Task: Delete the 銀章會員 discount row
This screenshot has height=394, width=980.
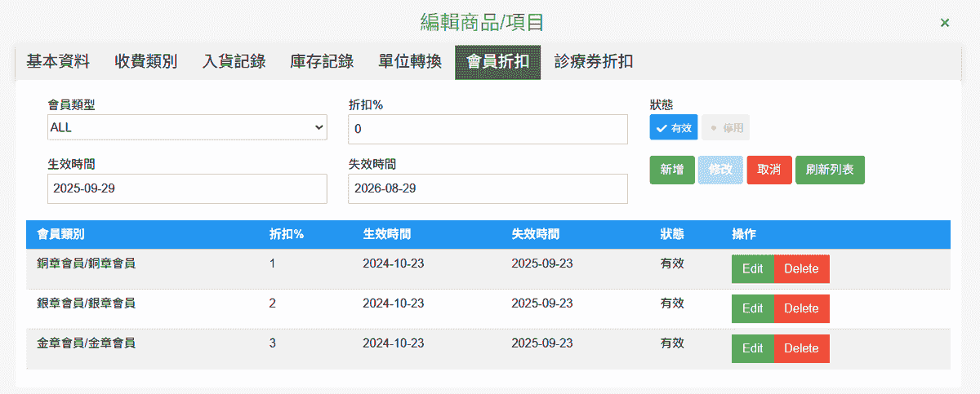Action: tap(801, 308)
